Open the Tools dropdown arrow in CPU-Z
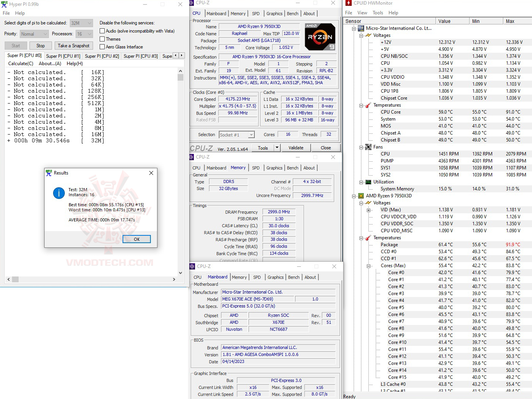 [x=277, y=148]
